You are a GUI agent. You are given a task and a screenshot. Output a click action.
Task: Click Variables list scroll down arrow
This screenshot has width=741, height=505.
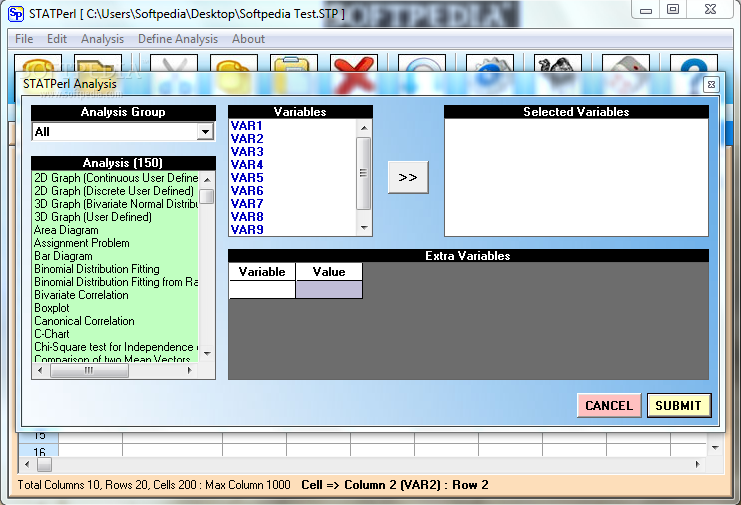pos(363,228)
